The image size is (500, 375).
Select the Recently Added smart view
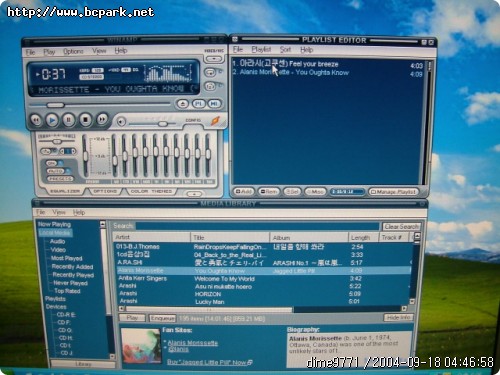tap(72, 267)
